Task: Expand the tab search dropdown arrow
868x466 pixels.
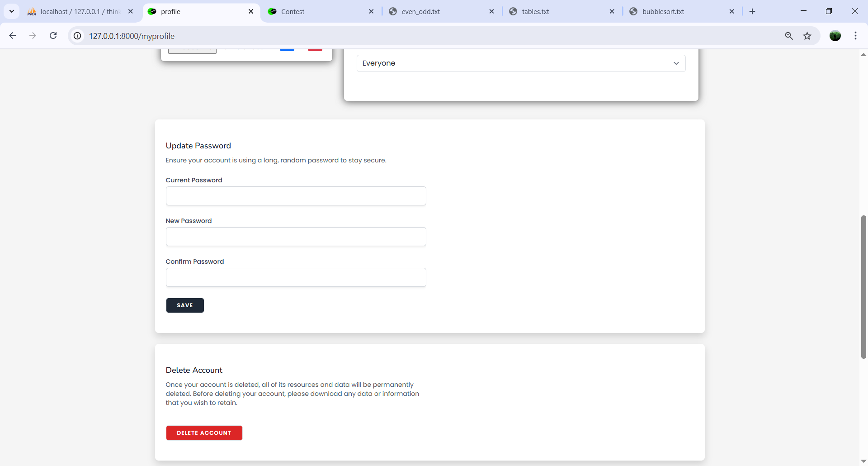Action: [x=12, y=11]
